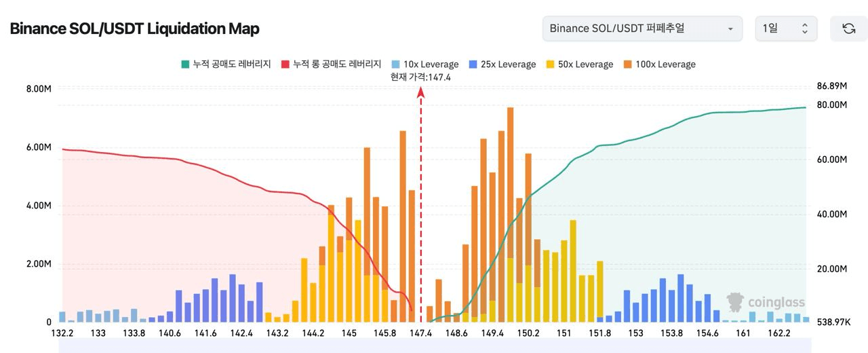This screenshot has width=868, height=353.
Task: Click the green 누적 공매도 legend color square
Action: [184, 64]
